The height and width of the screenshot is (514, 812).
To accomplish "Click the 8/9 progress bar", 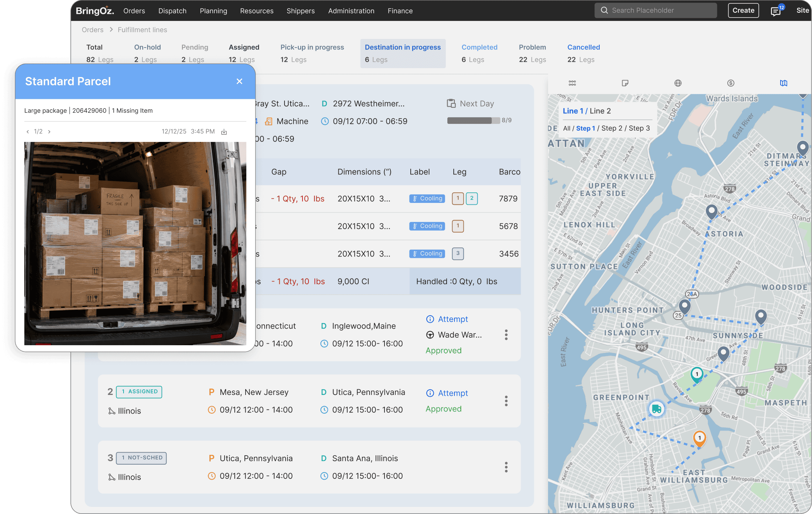I will pyautogui.click(x=473, y=121).
